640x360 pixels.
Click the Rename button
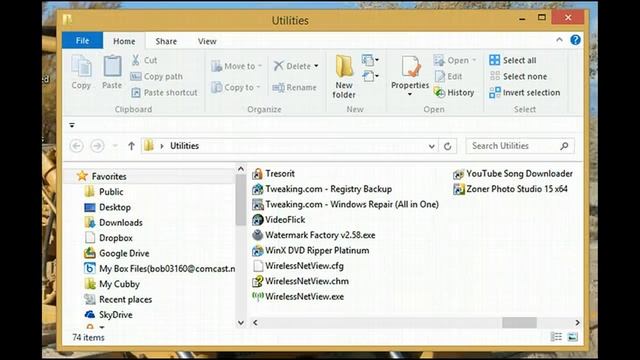click(295, 87)
